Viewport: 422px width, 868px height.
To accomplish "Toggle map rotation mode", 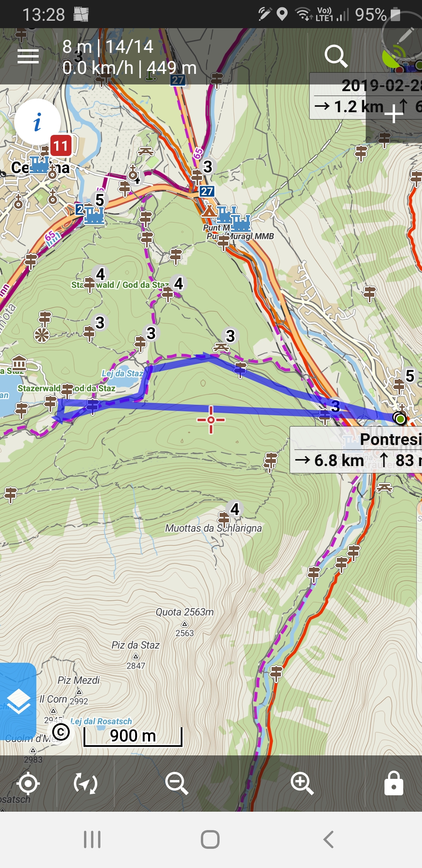I will click(86, 784).
